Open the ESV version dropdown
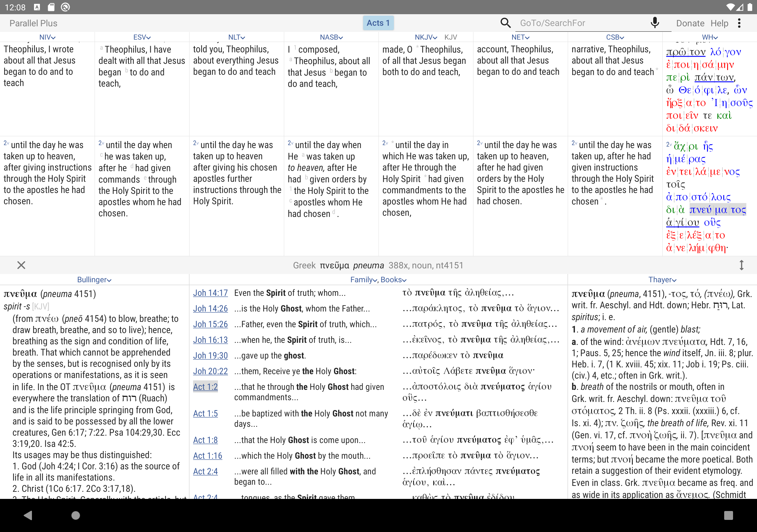 [x=142, y=37]
